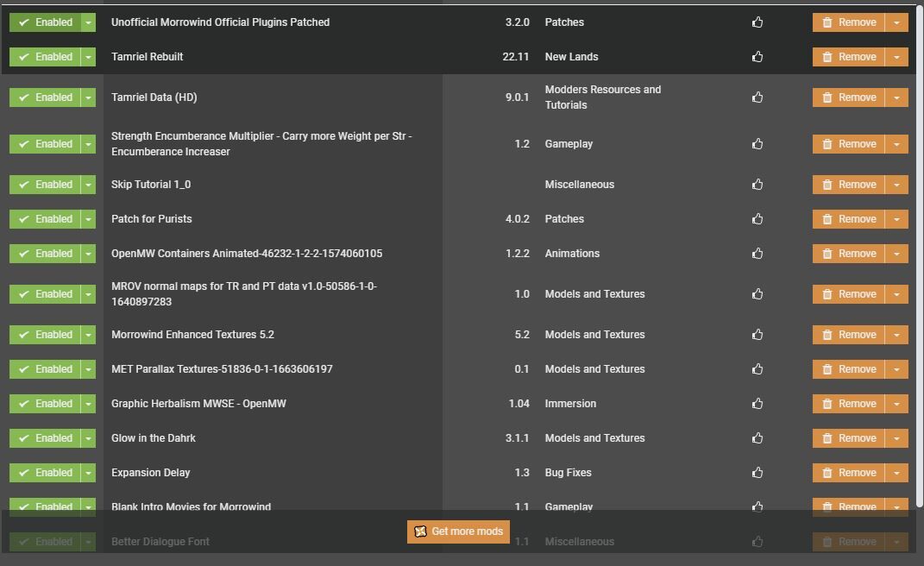Endorse Tamriel Rebuilt with thumbs-up icon

(757, 57)
